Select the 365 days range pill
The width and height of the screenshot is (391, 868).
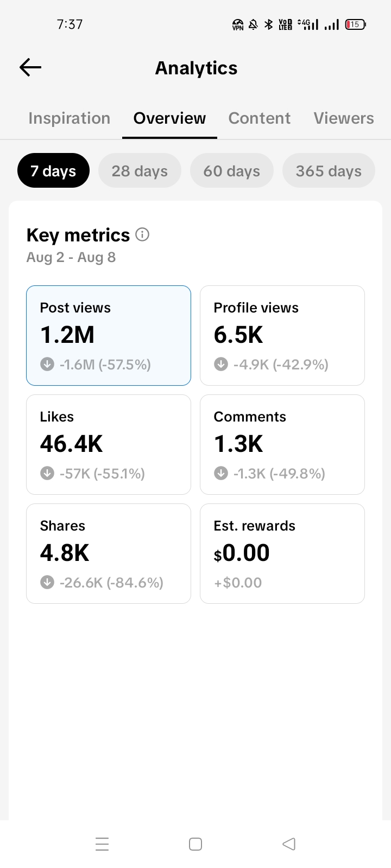(329, 170)
